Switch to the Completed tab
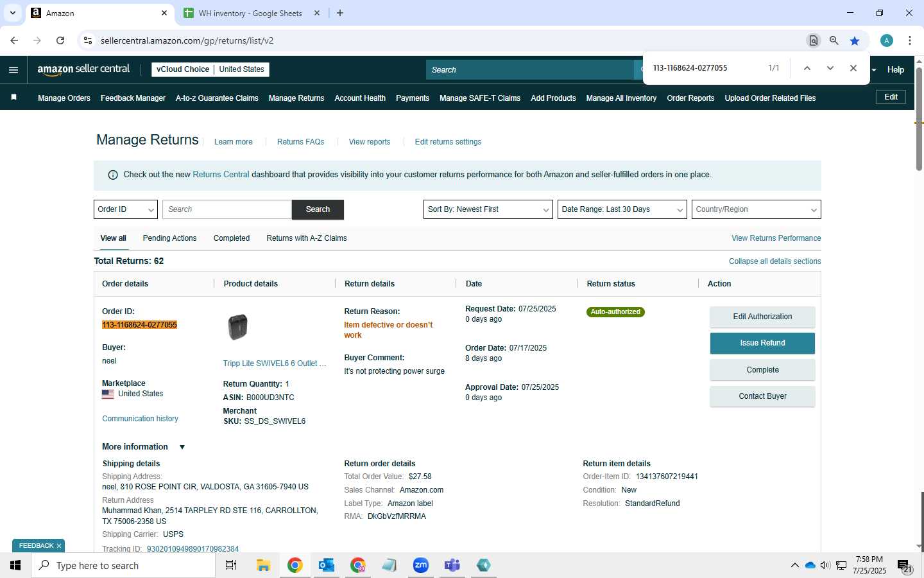This screenshot has width=924, height=578. tap(232, 238)
